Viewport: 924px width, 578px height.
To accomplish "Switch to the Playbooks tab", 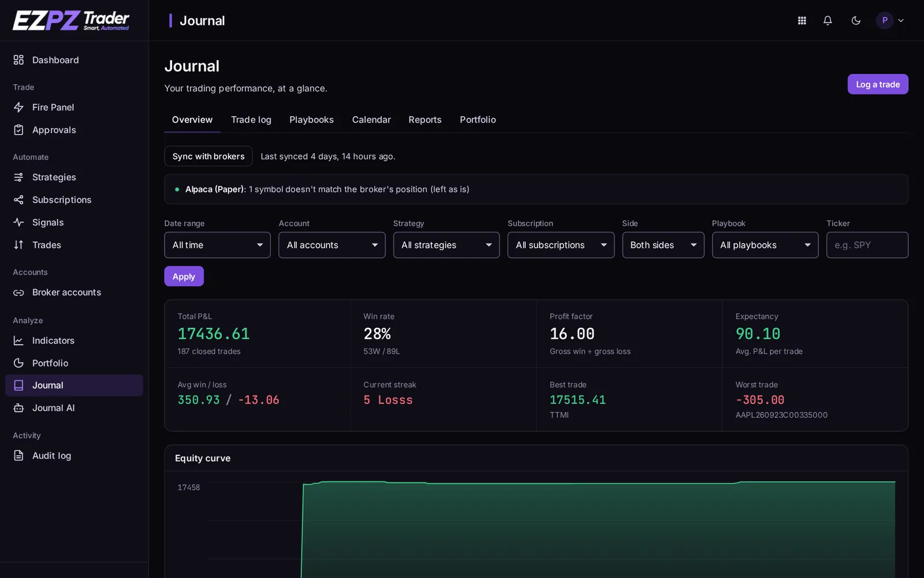I will click(x=311, y=120).
